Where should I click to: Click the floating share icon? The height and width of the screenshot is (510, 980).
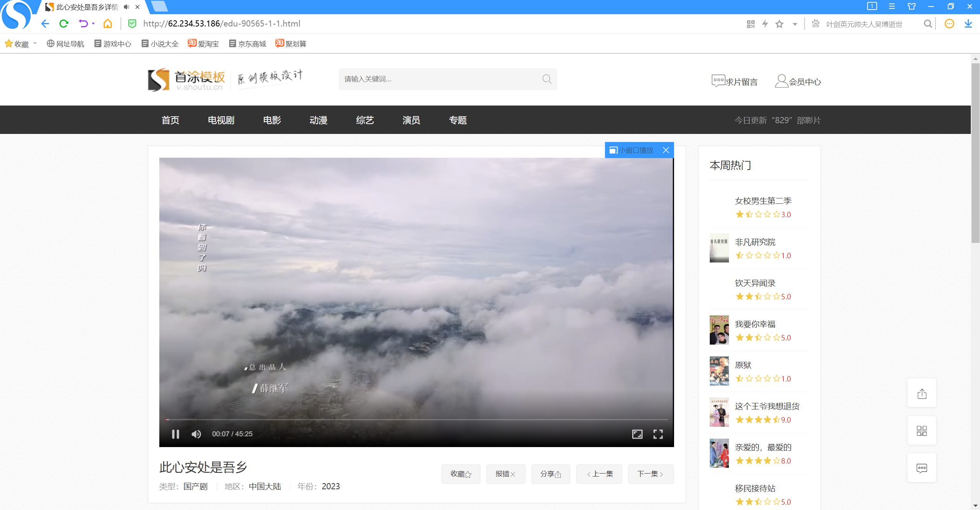[x=922, y=394]
